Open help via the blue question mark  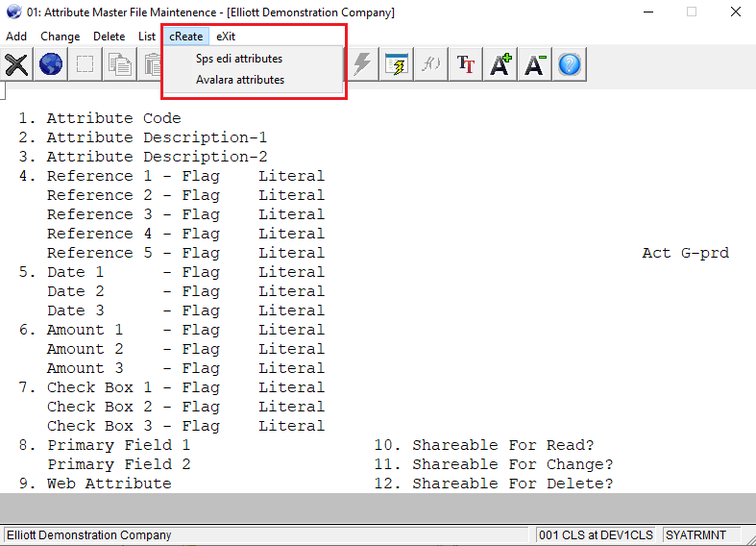(570, 64)
